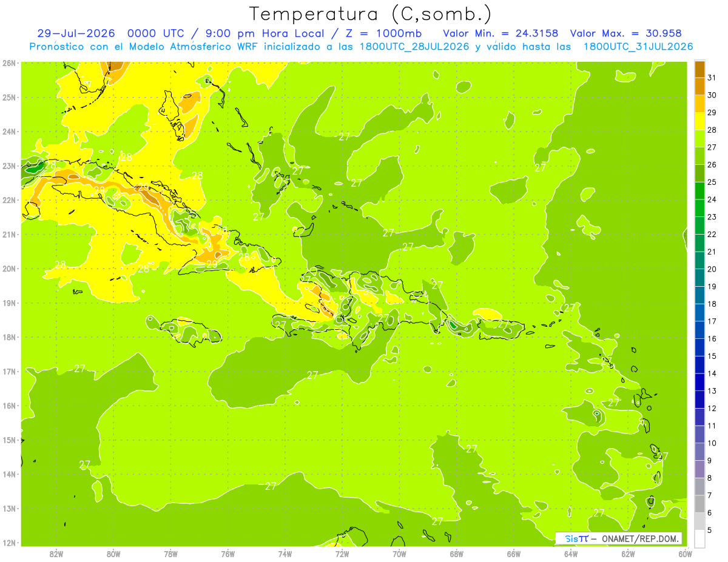Select valid-until time "1800UTC_31JUL2026"
Image resolution: width=728 pixels, height=562 pixels.
[x=638, y=47]
